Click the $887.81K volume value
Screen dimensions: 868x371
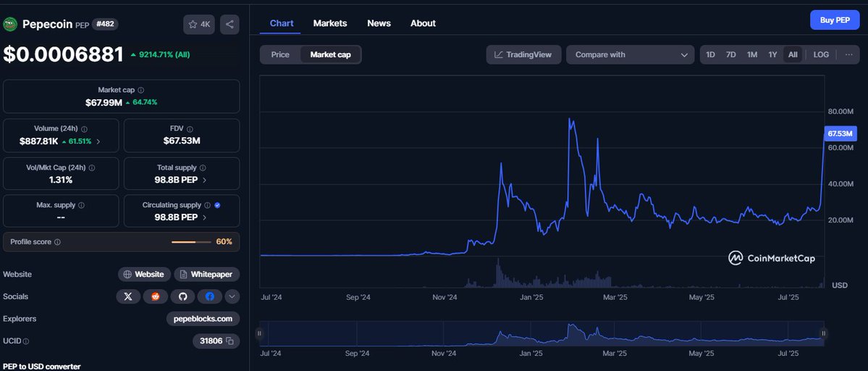pyautogui.click(x=39, y=141)
